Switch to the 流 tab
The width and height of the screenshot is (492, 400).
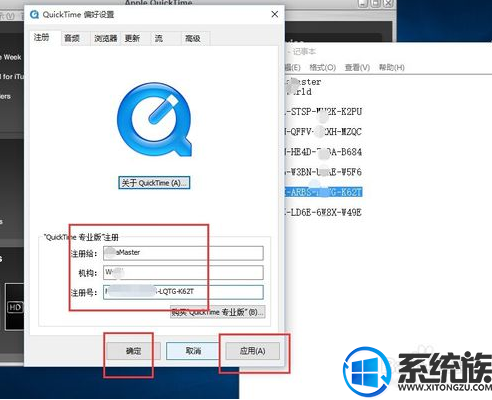(x=159, y=38)
